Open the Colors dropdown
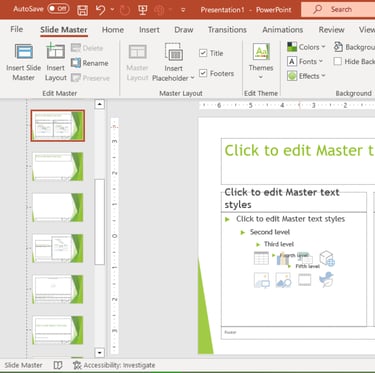This screenshot has width=375, height=373. pyautogui.click(x=306, y=47)
